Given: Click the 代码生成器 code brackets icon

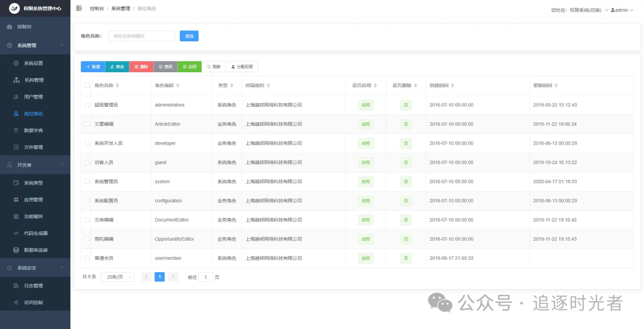Looking at the screenshot, I should 16,233.
